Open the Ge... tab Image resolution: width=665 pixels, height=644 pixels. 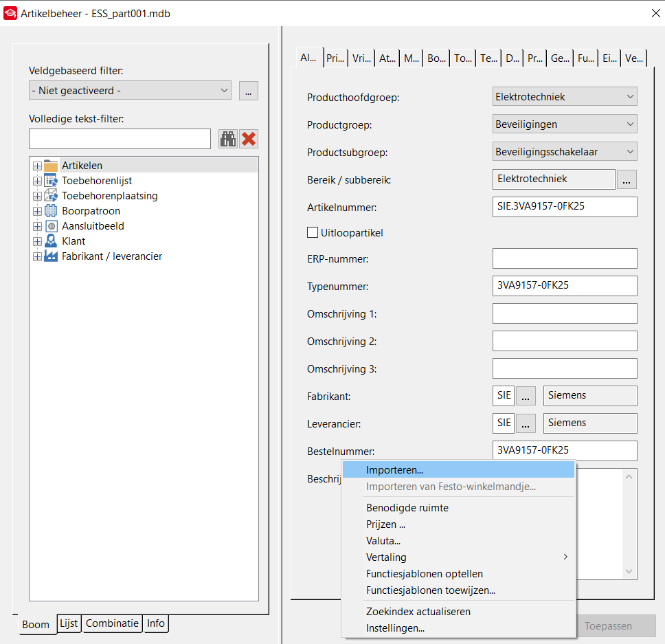point(560,58)
